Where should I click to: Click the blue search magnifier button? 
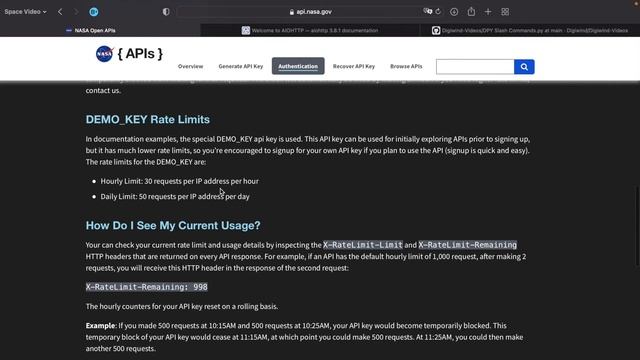[524, 67]
